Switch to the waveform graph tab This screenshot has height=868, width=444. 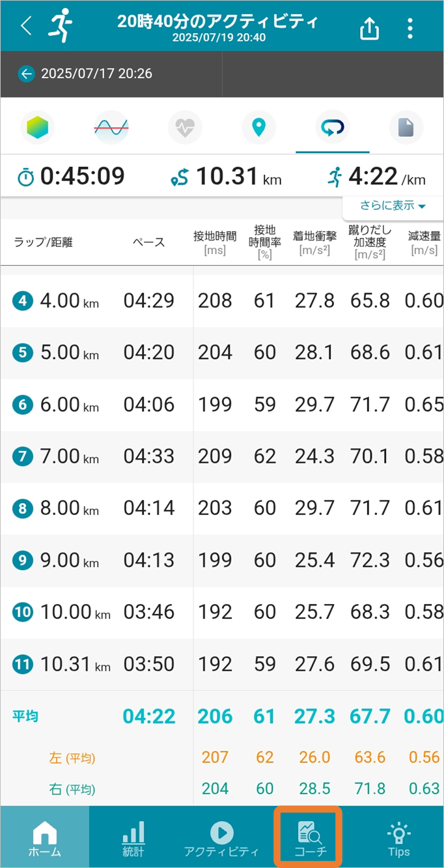click(111, 127)
